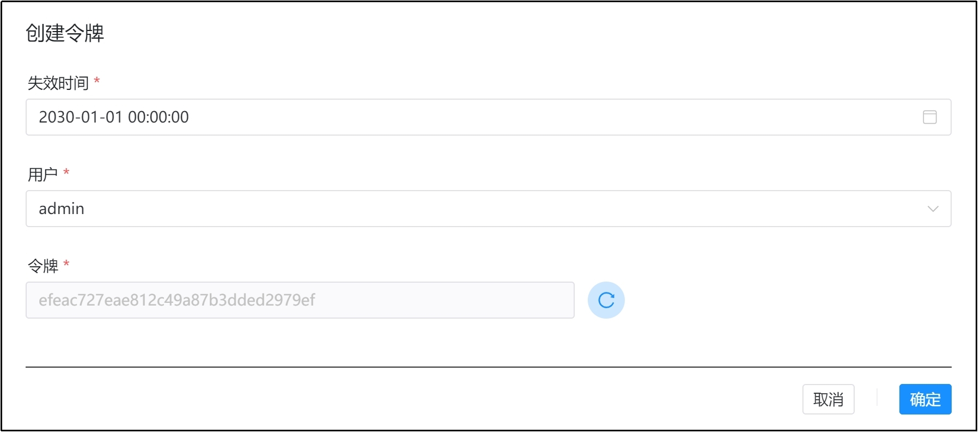The image size is (980, 433).
Task: Select the admin user combo box
Action: point(488,209)
